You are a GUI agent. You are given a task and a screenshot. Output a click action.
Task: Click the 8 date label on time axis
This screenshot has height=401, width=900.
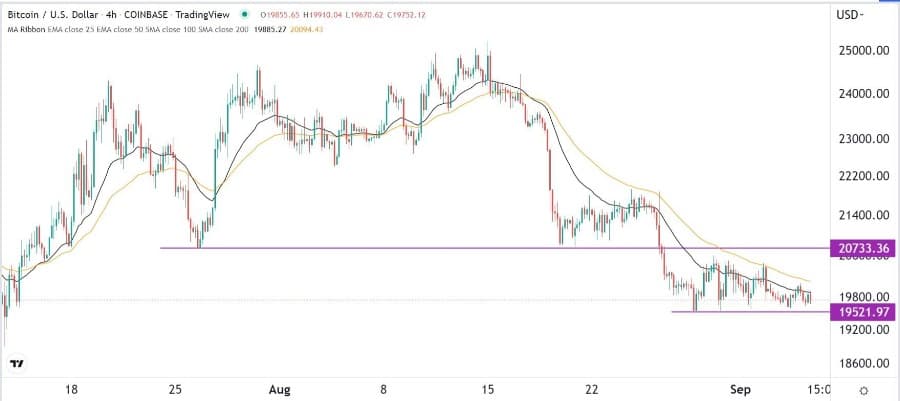[384, 391]
